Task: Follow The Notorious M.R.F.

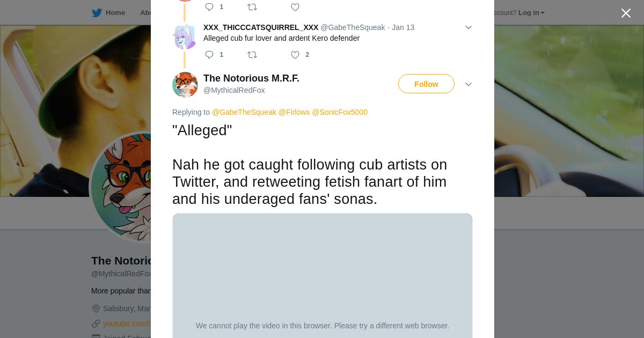Action: pos(426,84)
